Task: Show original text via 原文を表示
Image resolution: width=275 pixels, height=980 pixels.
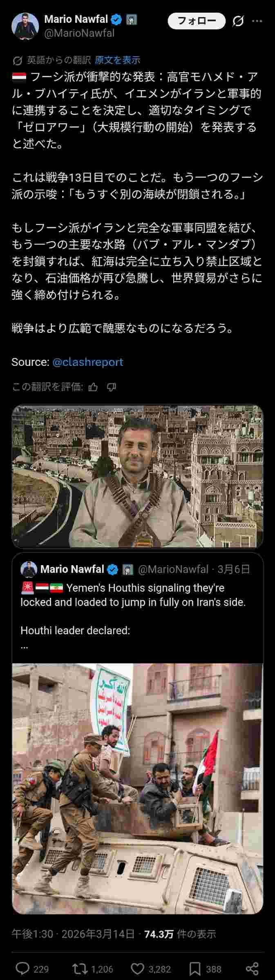Action: [x=117, y=60]
